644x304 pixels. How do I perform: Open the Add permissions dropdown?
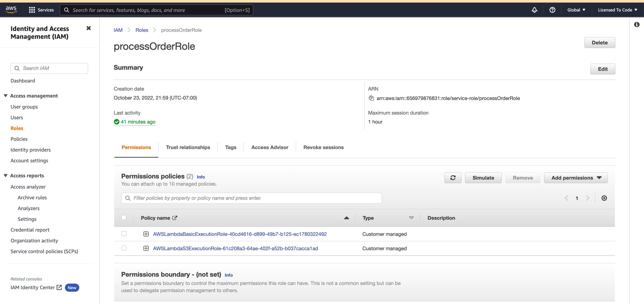coord(576,178)
